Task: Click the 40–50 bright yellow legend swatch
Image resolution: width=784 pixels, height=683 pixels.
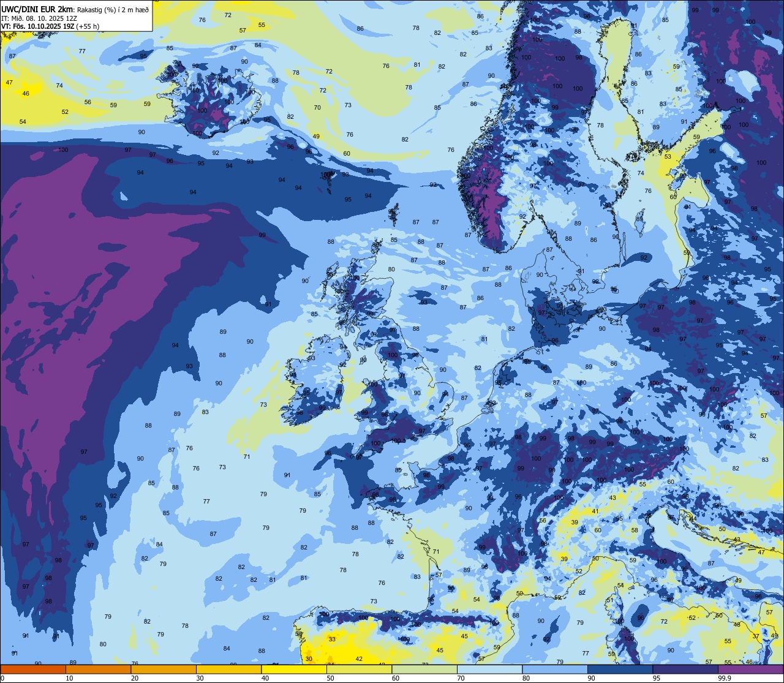Action: click(x=294, y=670)
